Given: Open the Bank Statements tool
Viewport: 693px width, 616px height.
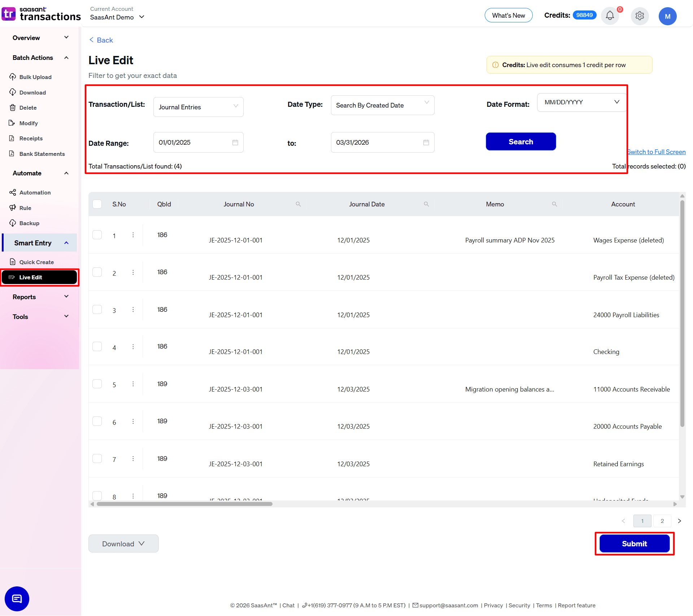Looking at the screenshot, I should (42, 154).
